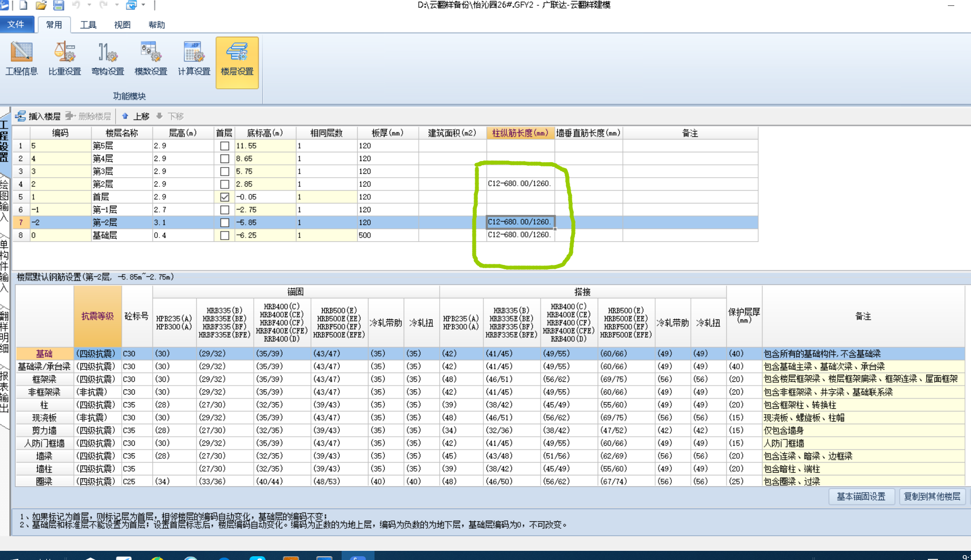Image resolution: width=971 pixels, height=560 pixels.
Task: Click 删除楼层 delete floor
Action: (88, 116)
